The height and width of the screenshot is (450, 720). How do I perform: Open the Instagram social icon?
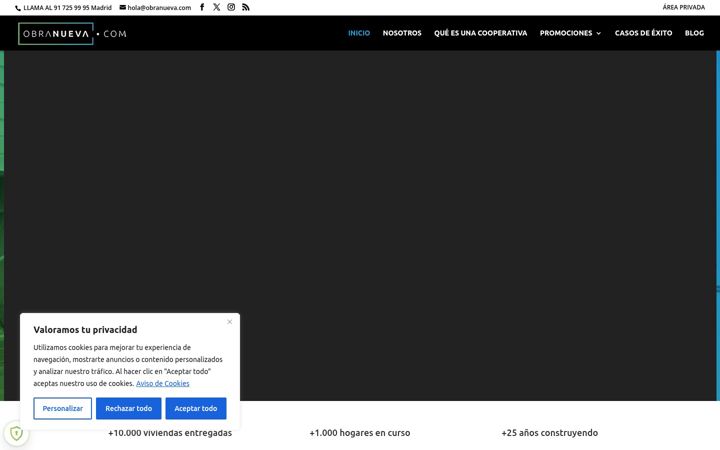coord(231,7)
